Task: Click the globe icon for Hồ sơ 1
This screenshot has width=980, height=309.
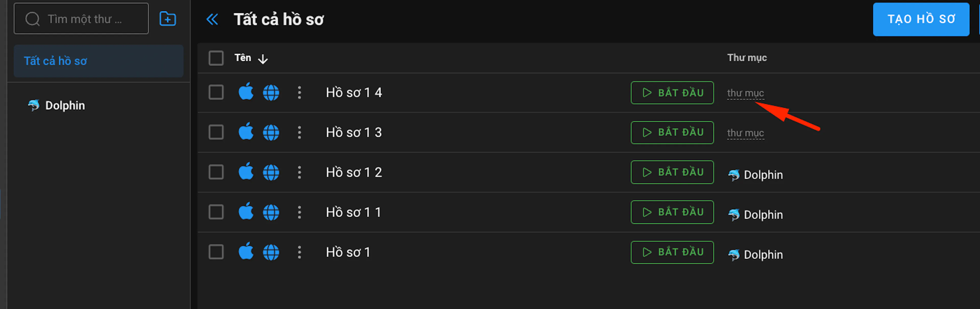Action: 271,252
